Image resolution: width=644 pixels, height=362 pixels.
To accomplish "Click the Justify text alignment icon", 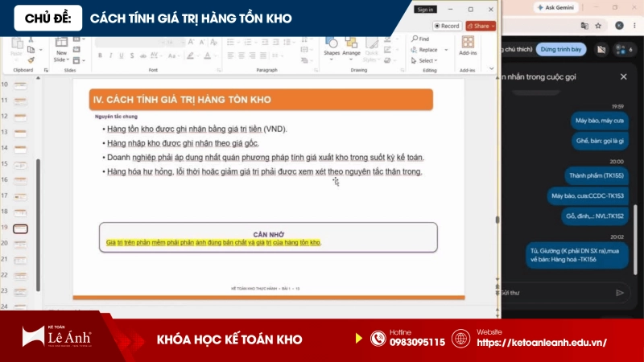I will (263, 56).
